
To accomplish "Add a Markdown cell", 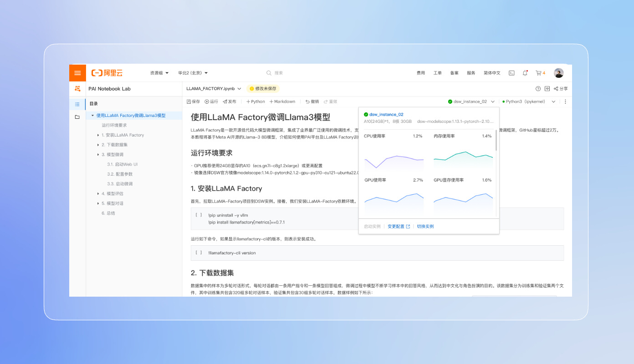I will click(282, 101).
